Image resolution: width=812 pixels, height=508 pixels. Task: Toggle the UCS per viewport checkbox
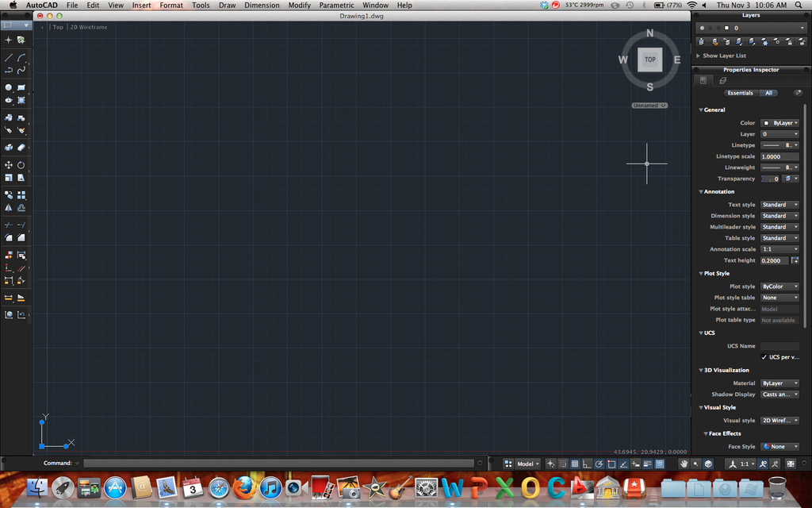click(764, 357)
